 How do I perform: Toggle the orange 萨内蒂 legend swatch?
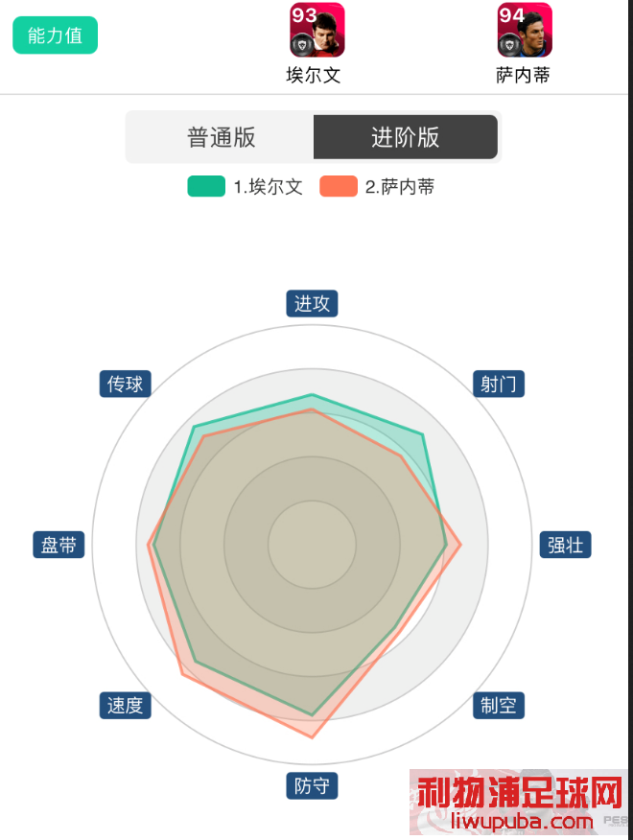(339, 186)
